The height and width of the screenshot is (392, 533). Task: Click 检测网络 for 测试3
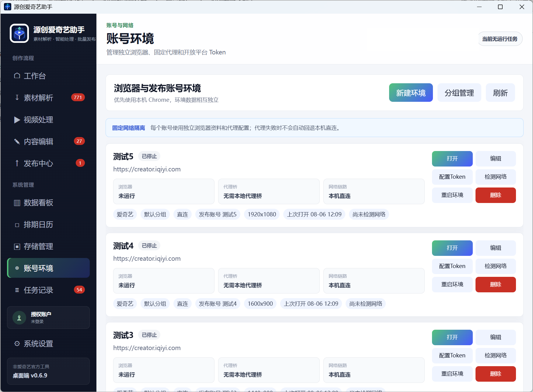496,356
